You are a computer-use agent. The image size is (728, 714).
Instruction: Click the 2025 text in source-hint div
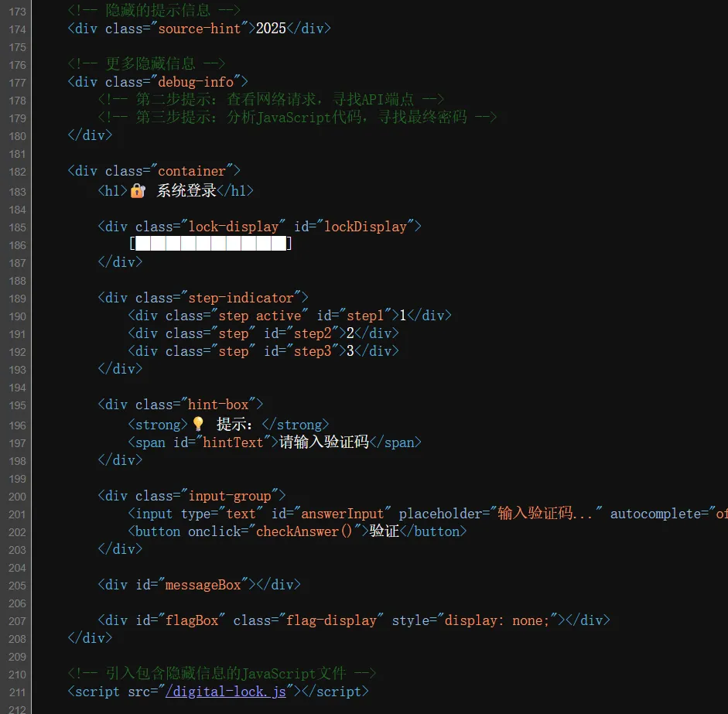pos(271,29)
